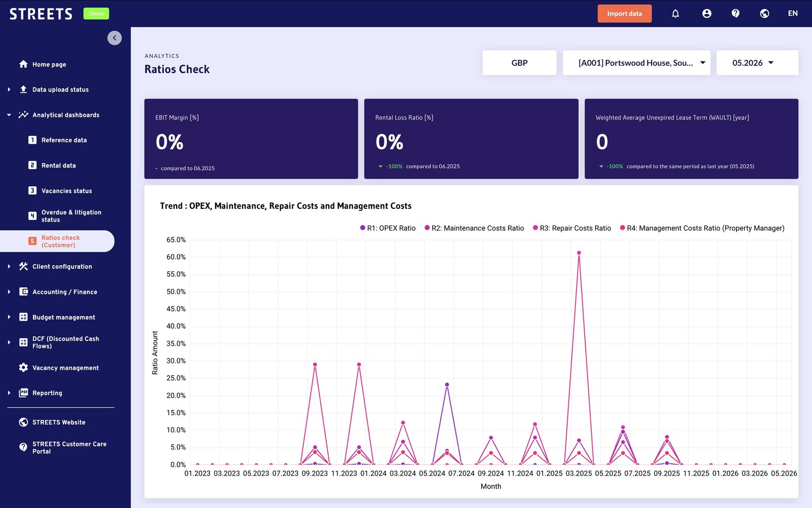
Task: Open Overdue & litigation status menu item
Action: tap(71, 216)
